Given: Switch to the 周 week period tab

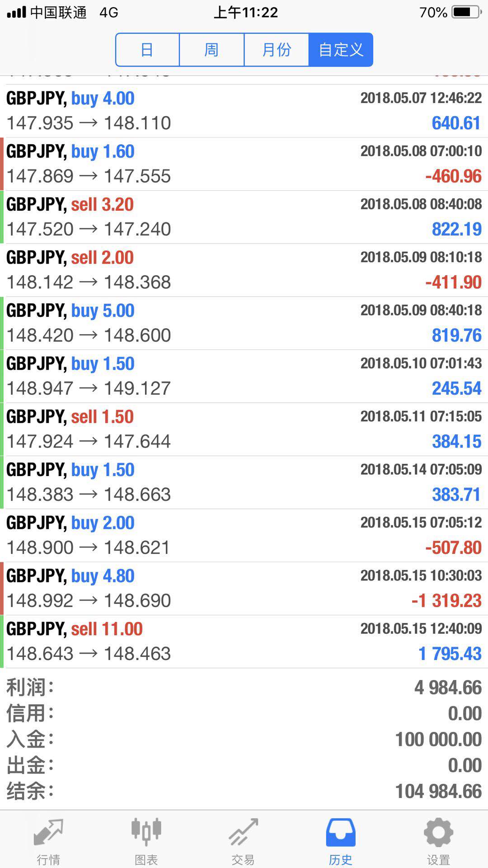Looking at the screenshot, I should pyautogui.click(x=211, y=50).
